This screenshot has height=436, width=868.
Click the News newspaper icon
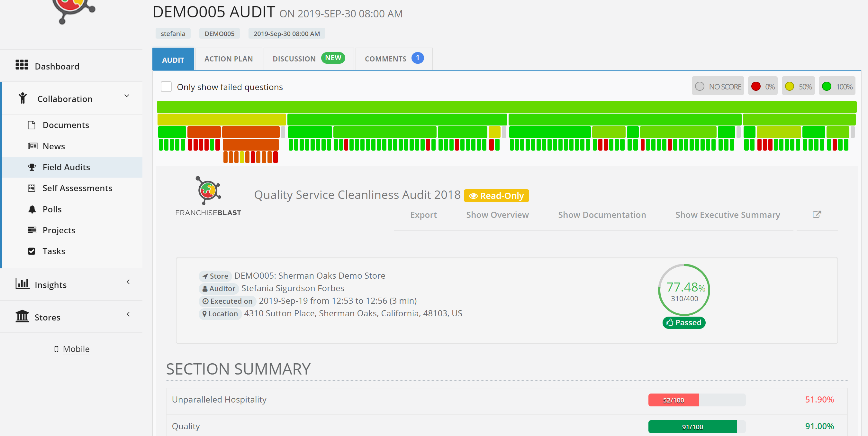pos(32,146)
